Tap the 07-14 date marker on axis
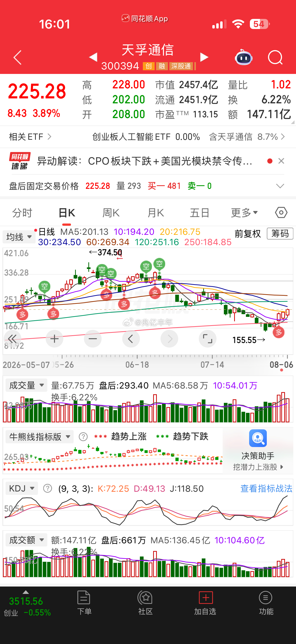296x644 pixels. coord(212,365)
